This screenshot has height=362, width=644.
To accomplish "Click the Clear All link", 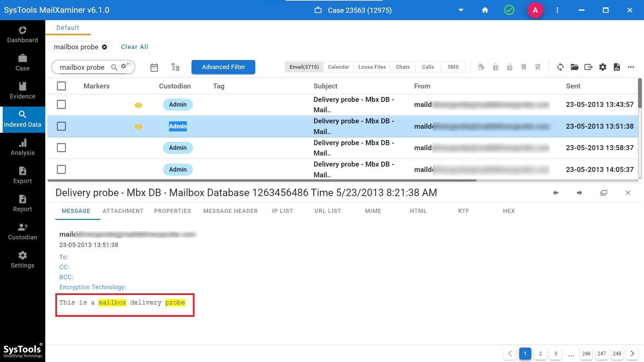I will (x=135, y=47).
